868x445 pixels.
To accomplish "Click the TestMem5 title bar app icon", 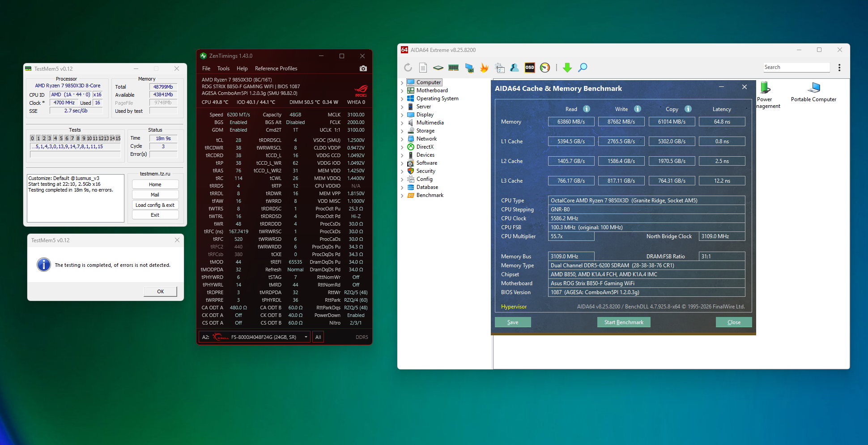I will click(29, 68).
